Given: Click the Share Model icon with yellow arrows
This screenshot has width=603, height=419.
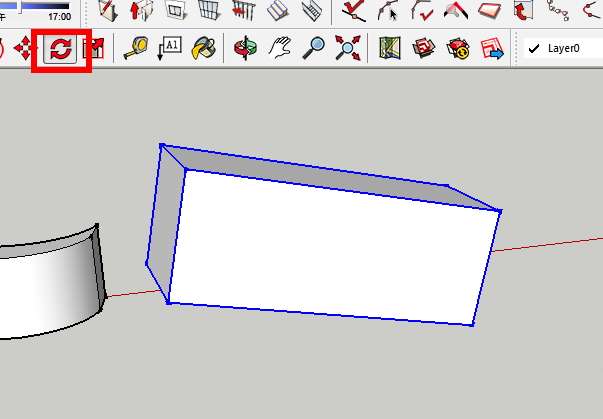Looking at the screenshot, I should 458,48.
